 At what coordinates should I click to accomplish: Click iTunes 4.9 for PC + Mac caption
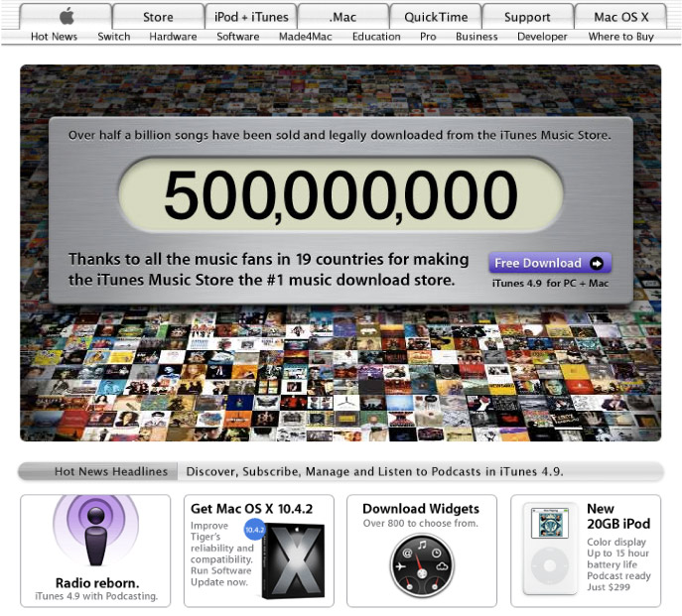[550, 284]
